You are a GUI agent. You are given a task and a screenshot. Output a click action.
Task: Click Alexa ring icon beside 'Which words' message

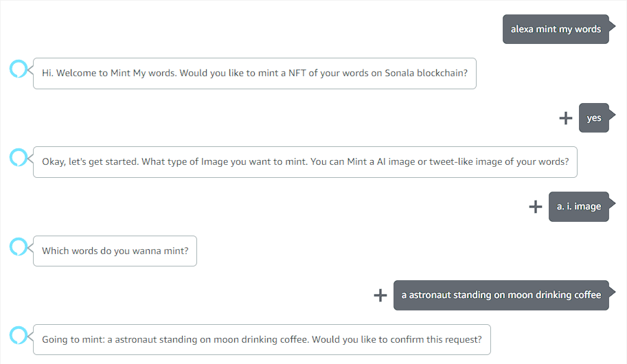tap(19, 247)
